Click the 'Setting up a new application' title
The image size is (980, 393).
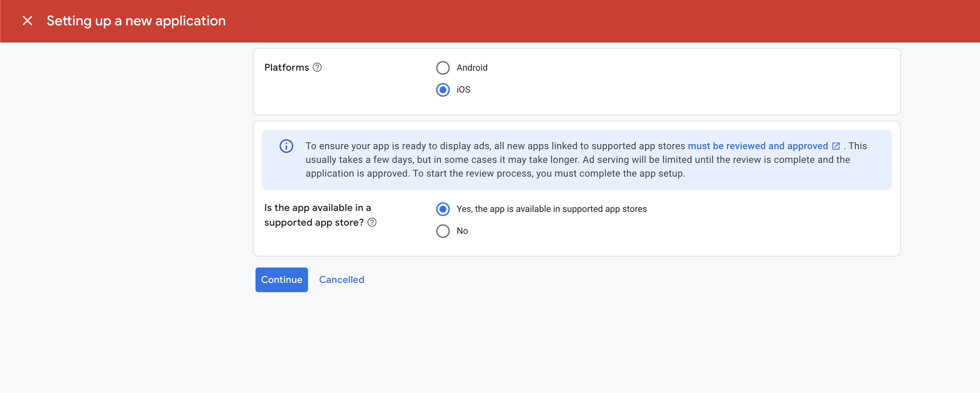pyautogui.click(x=136, y=21)
